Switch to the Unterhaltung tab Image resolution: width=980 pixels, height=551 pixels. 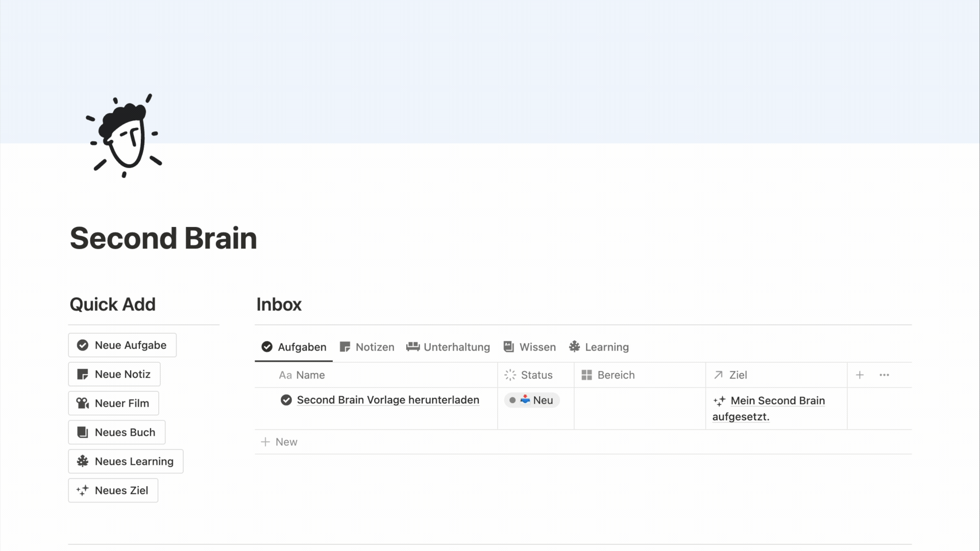click(x=448, y=347)
